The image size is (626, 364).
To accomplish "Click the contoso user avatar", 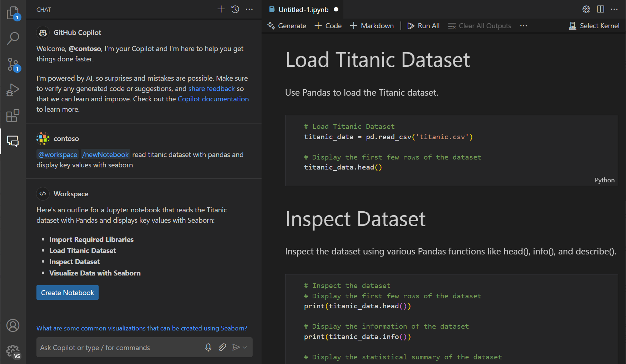I will click(43, 138).
